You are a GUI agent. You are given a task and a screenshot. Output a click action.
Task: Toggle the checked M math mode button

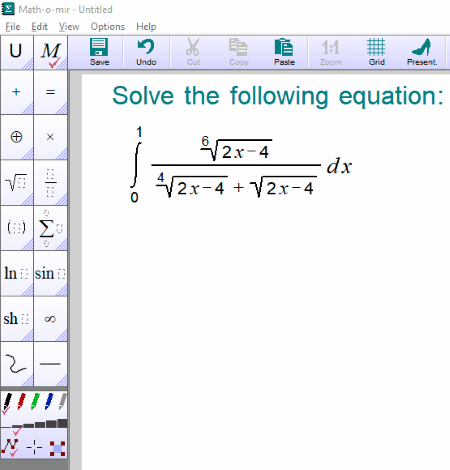pyautogui.click(x=50, y=52)
